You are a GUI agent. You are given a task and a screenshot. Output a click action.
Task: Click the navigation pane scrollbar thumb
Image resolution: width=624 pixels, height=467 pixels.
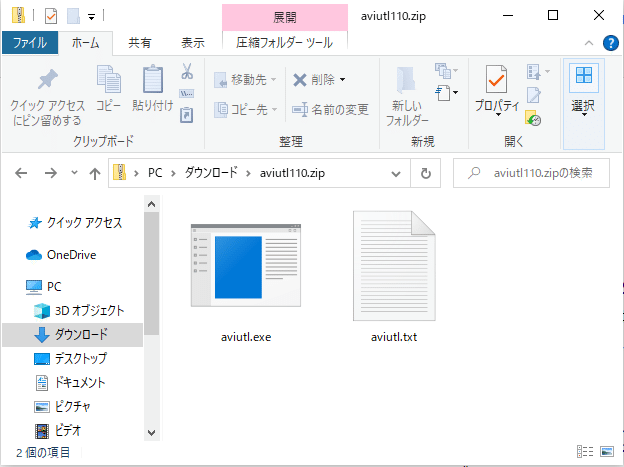151,274
